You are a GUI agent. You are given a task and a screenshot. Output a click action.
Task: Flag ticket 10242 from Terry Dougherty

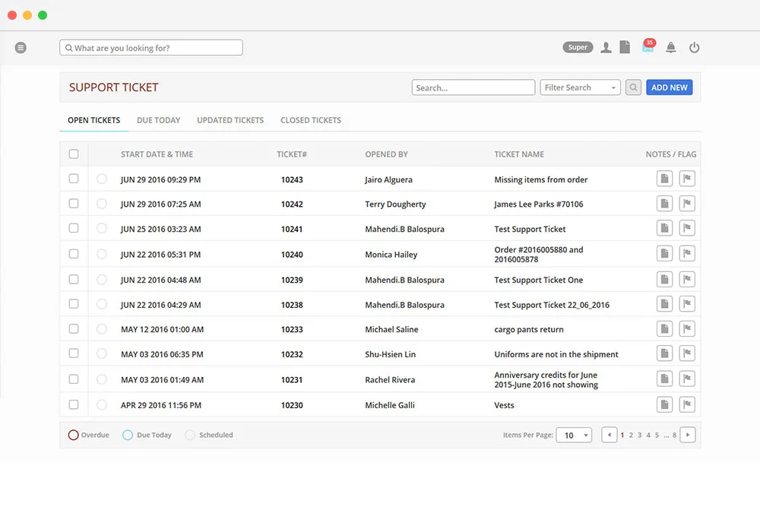(x=687, y=203)
